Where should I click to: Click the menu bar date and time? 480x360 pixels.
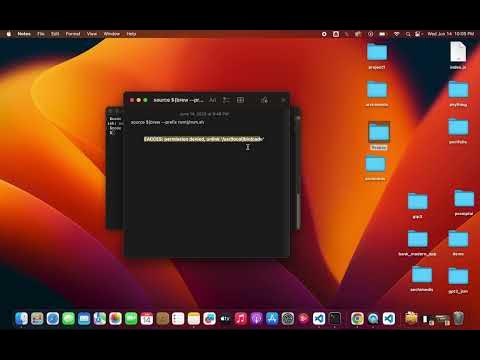(451, 34)
